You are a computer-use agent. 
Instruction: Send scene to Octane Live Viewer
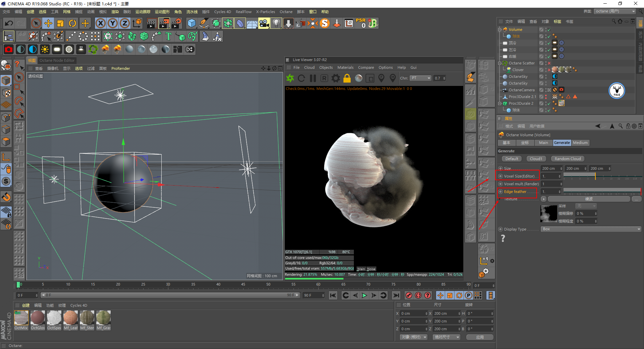click(290, 78)
